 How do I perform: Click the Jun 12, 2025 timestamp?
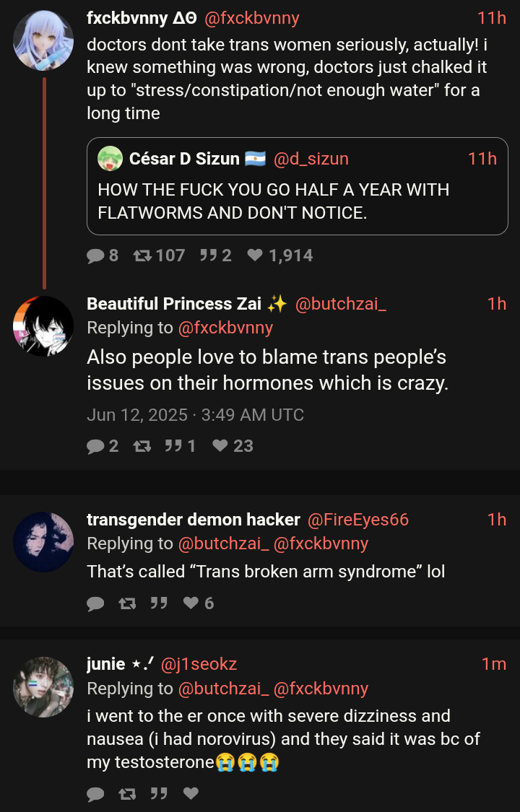click(195, 415)
